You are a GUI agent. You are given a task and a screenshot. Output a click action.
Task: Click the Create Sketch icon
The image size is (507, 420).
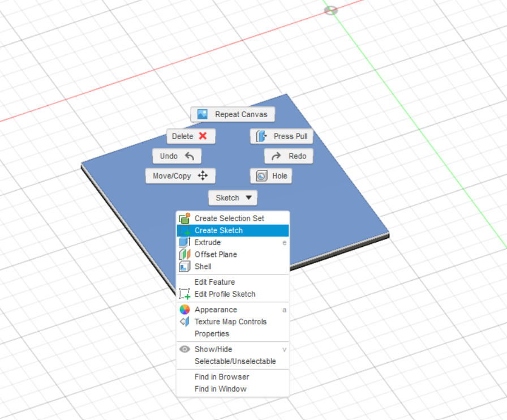(x=184, y=230)
